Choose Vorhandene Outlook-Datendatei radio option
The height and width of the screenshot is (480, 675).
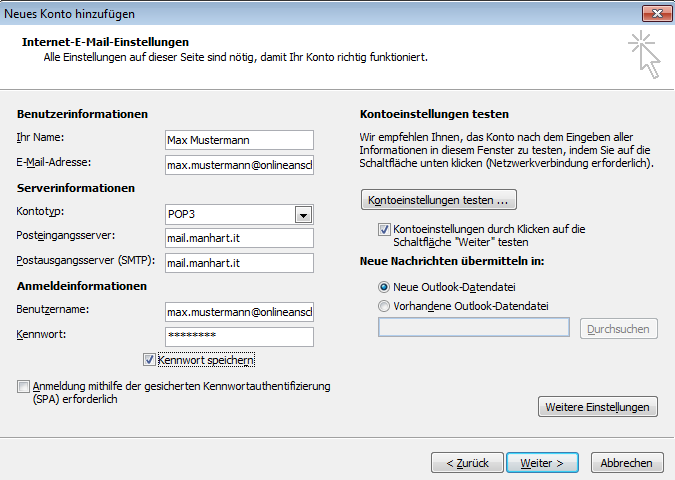[x=385, y=306]
